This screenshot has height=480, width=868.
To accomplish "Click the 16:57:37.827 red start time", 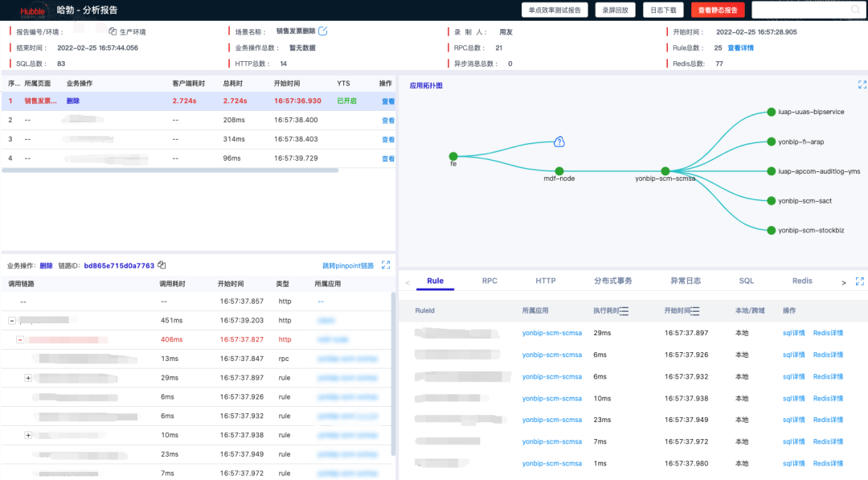I will [x=242, y=339].
